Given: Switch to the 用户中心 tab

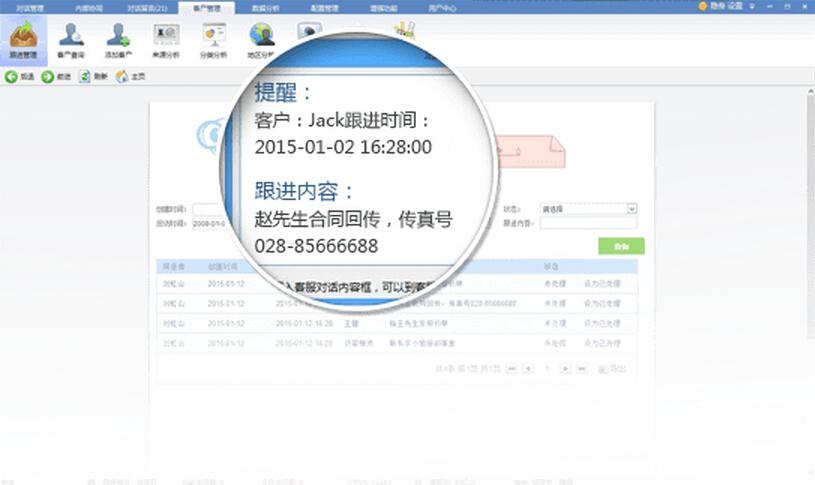Looking at the screenshot, I should (442, 8).
